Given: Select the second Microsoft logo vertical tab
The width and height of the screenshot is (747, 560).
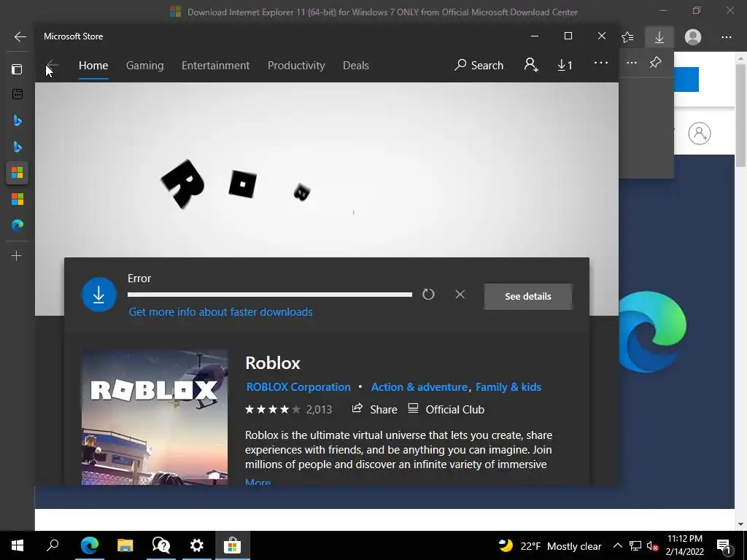Looking at the screenshot, I should click(x=18, y=198).
